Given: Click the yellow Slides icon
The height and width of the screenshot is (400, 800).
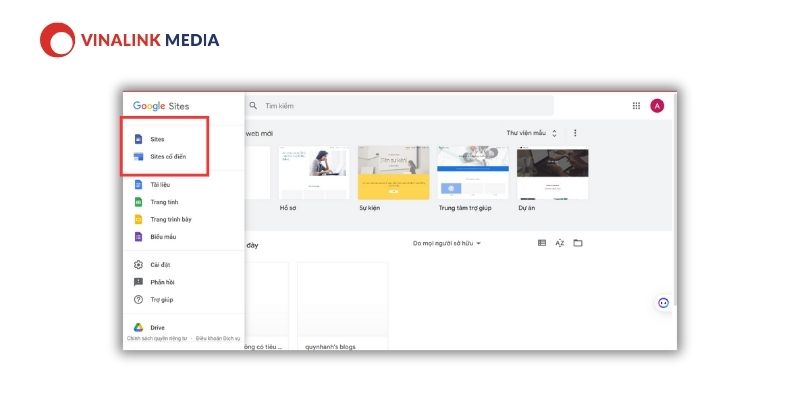Looking at the screenshot, I should (x=138, y=219).
